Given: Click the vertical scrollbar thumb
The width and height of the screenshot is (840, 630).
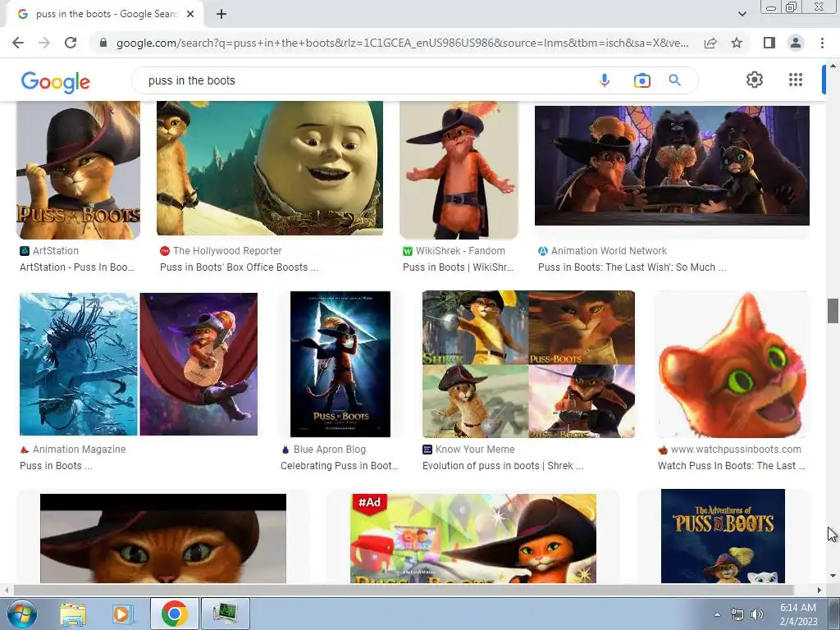Looking at the screenshot, I should [x=833, y=311].
